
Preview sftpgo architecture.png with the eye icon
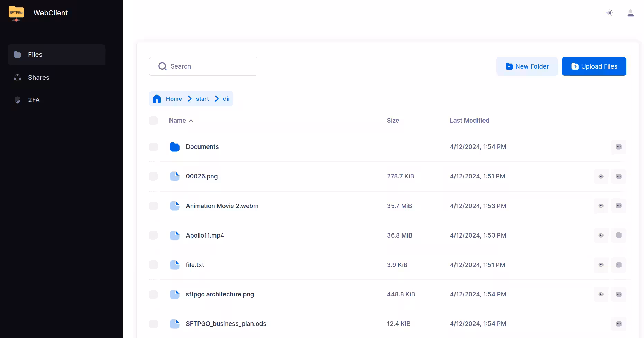tap(601, 294)
